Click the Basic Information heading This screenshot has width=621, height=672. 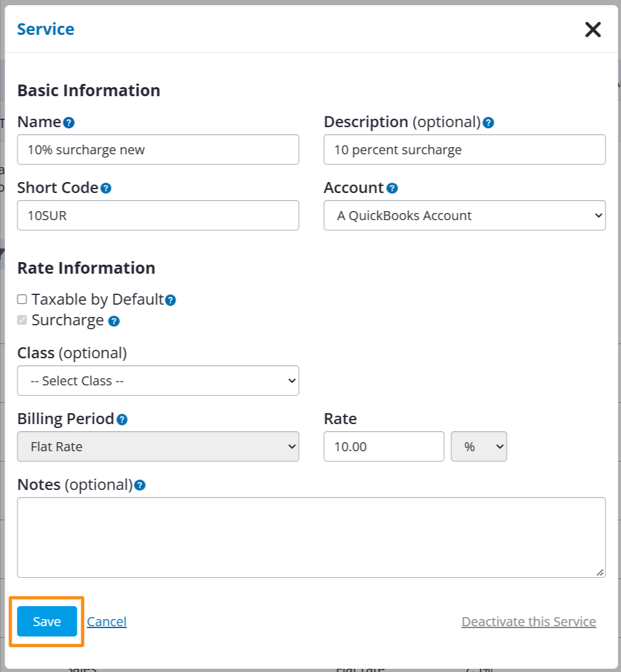coord(88,90)
